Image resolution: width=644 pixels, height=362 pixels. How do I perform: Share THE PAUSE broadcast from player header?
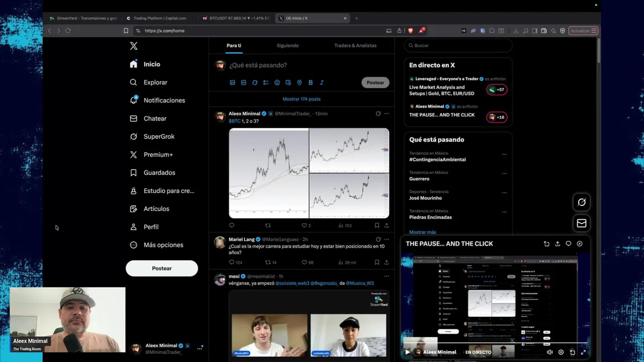(557, 244)
